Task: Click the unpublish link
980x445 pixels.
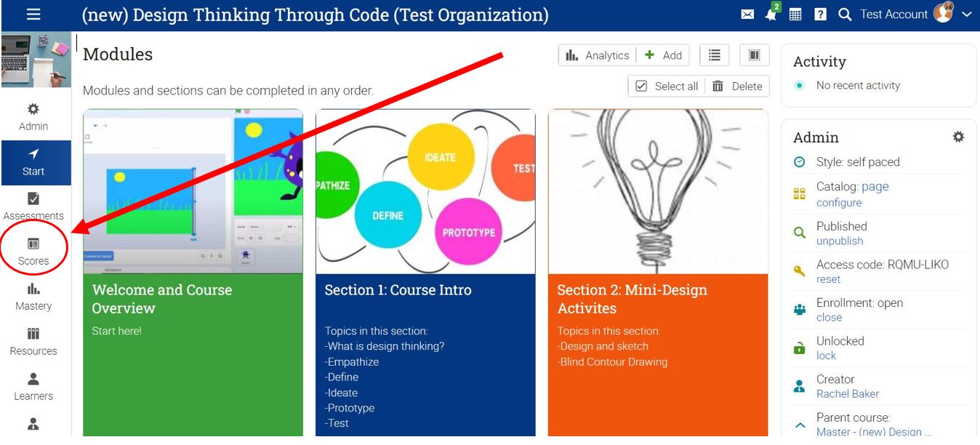Action: [840, 241]
